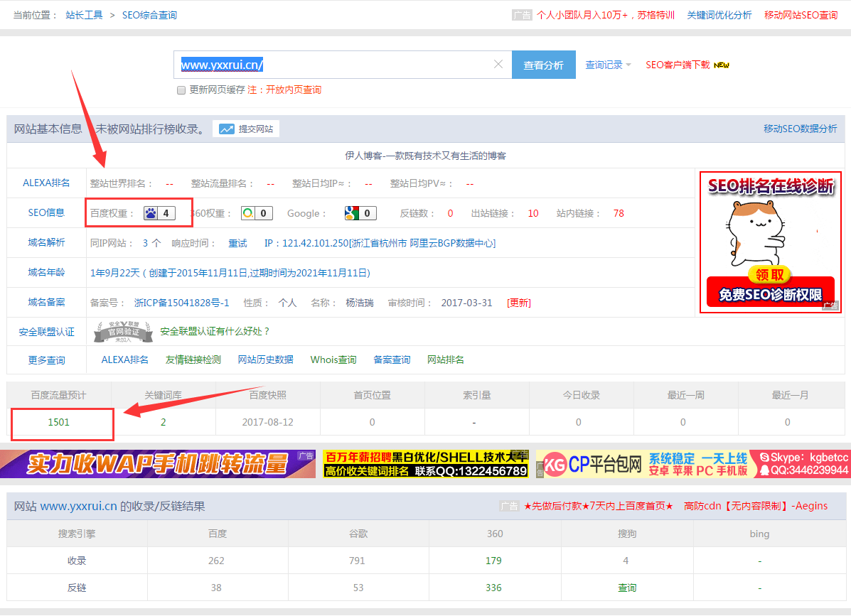Click the [更新] link in 域名备案
The image size is (851, 616).
point(519,303)
